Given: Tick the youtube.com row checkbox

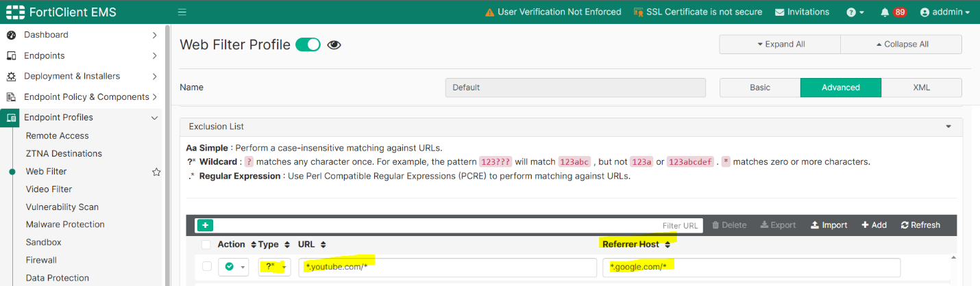Looking at the screenshot, I should (x=206, y=267).
